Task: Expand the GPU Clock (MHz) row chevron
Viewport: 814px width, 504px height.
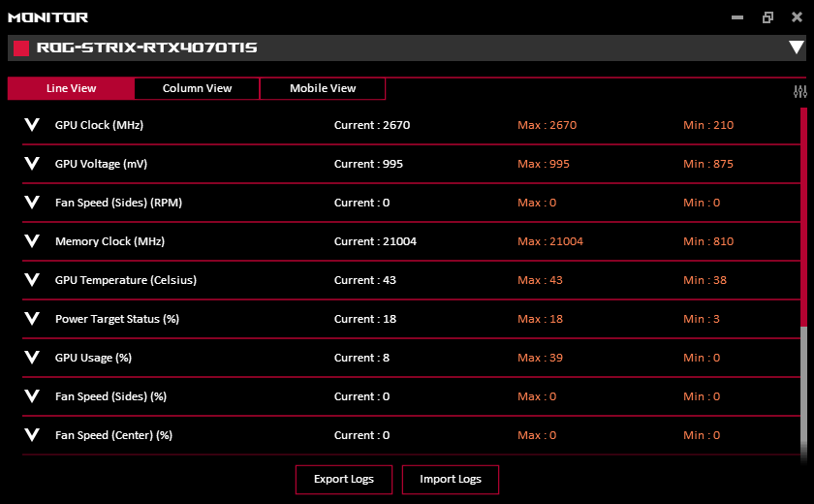Action: pyautogui.click(x=32, y=125)
